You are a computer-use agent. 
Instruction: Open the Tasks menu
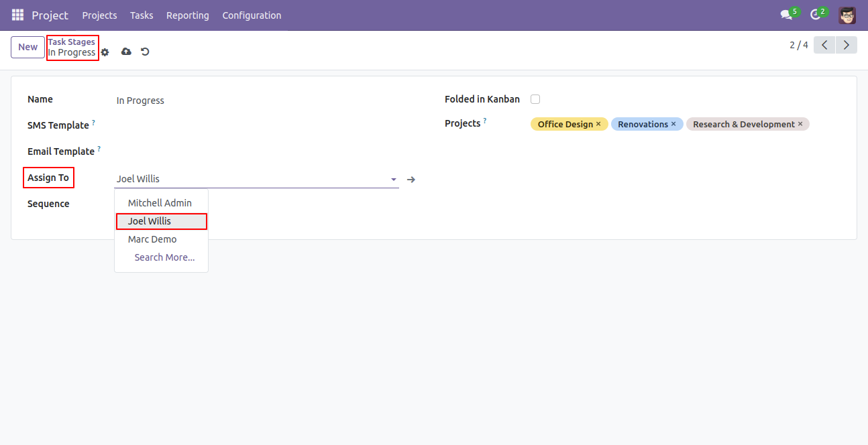point(142,15)
